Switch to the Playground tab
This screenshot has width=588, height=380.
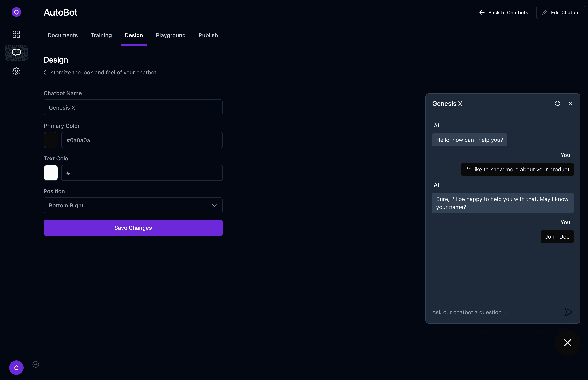pos(171,35)
